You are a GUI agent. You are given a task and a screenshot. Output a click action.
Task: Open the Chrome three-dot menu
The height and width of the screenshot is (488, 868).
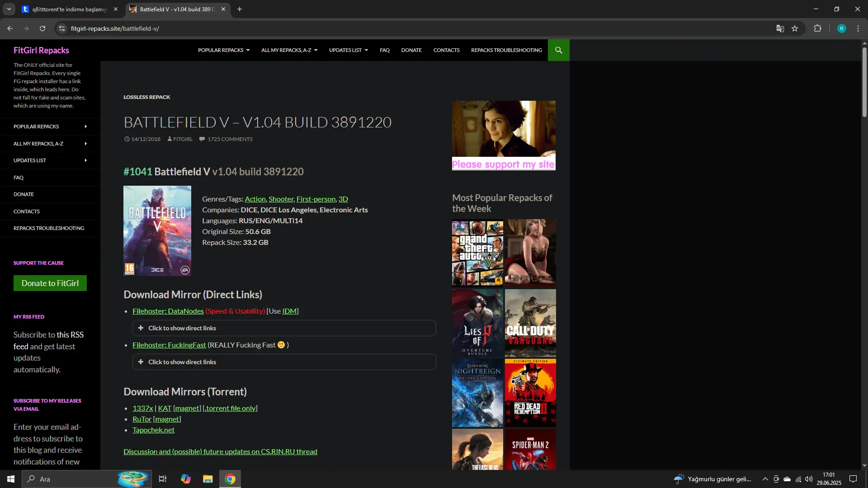pos(858,28)
